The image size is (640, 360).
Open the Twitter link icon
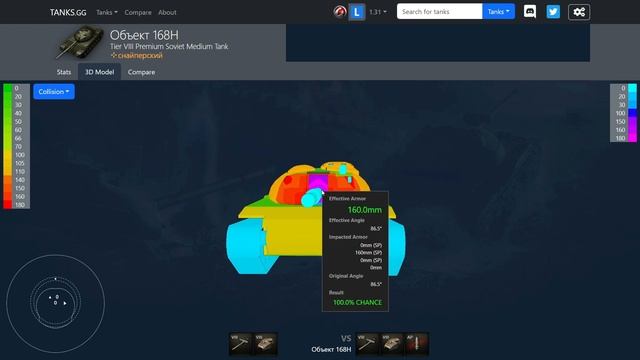[553, 12]
